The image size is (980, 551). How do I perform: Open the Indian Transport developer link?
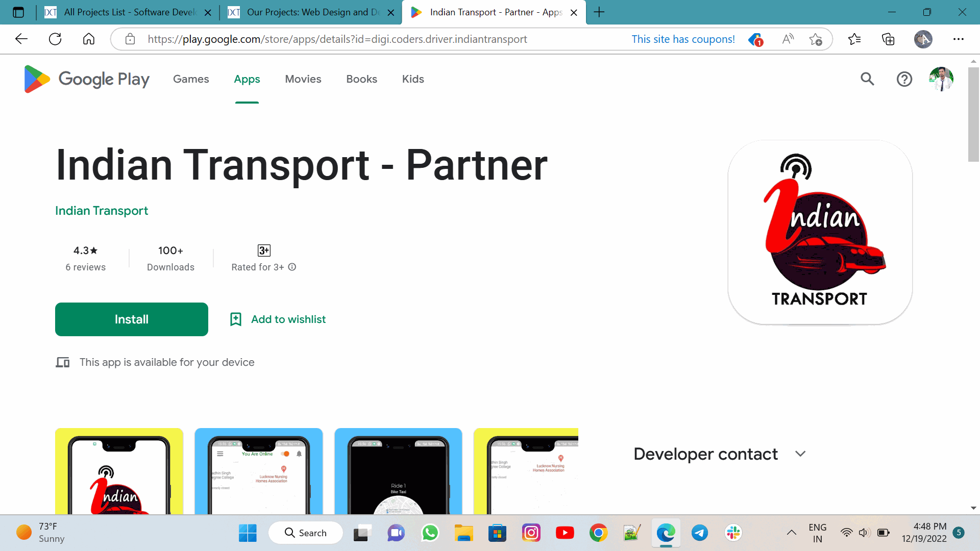pos(102,211)
